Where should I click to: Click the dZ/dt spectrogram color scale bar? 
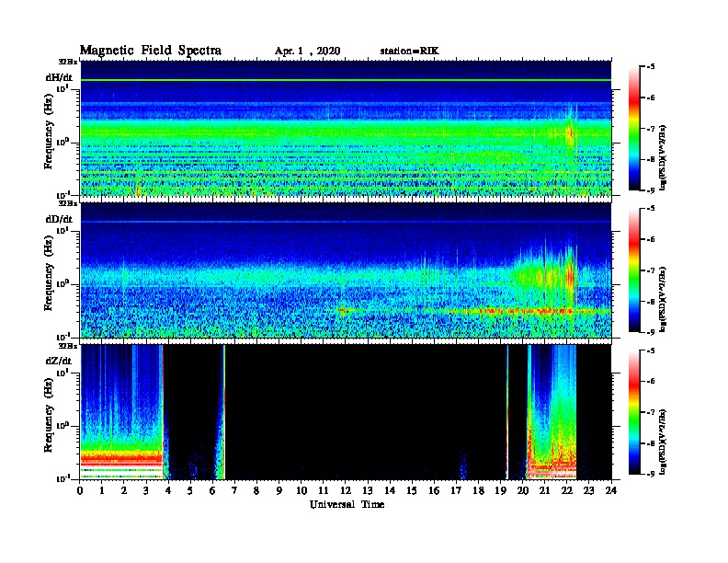click(633, 412)
